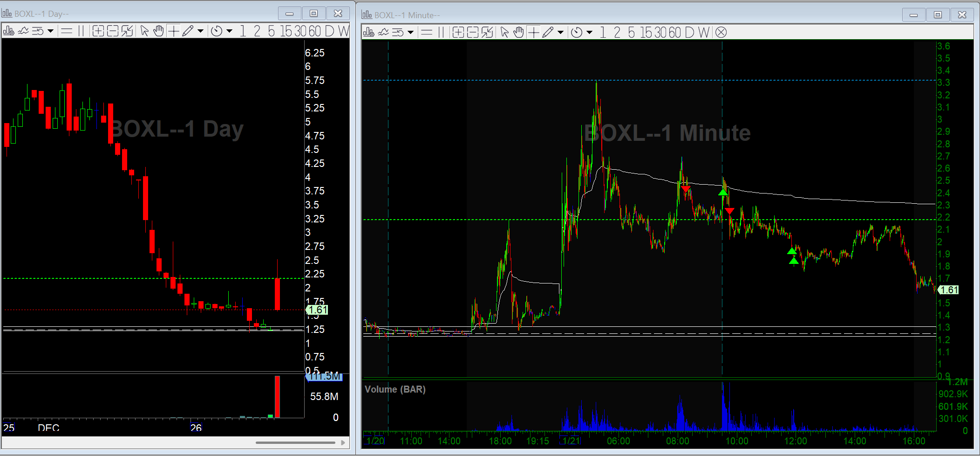This screenshot has width=980, height=456.
Task: Click the 1/20 date marker on time axis
Action: coord(374,441)
